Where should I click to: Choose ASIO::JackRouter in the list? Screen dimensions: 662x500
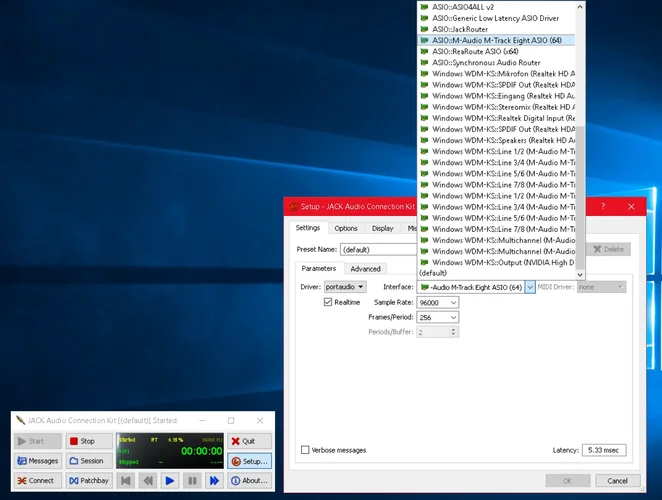coord(496,29)
